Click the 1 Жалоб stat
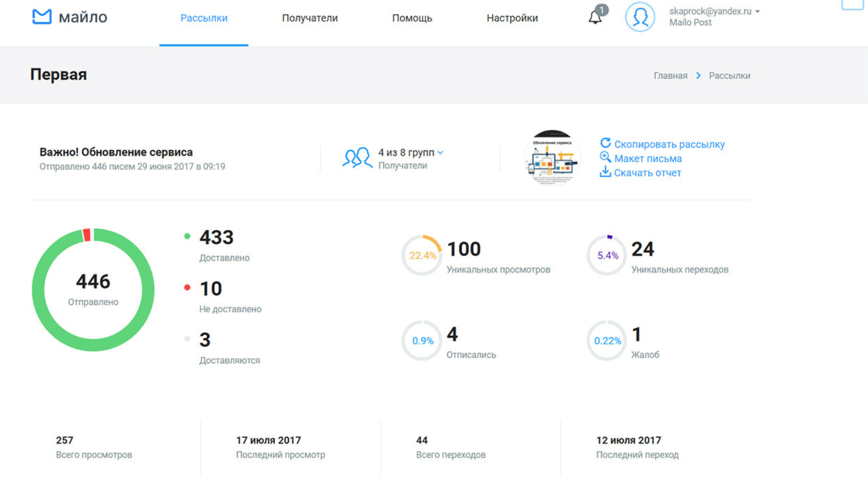This screenshot has width=868, height=501. [x=645, y=343]
